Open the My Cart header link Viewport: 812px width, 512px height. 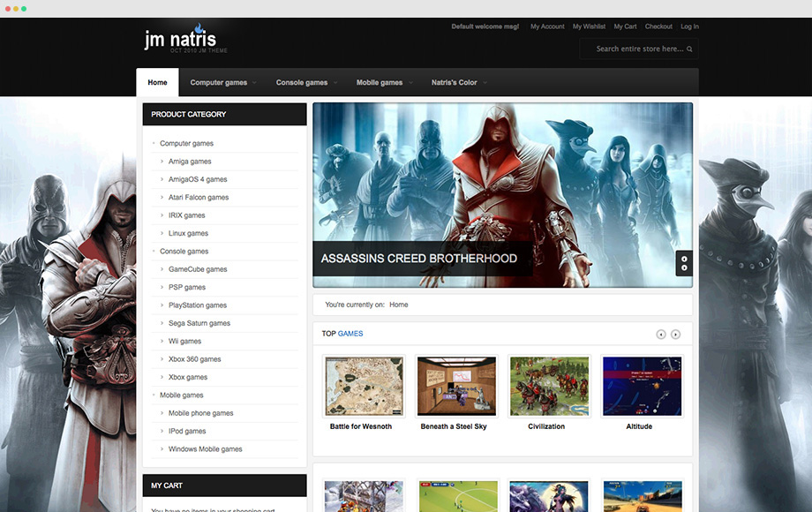click(625, 26)
